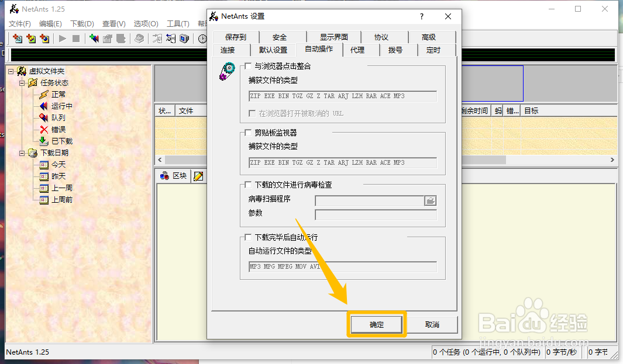The width and height of the screenshot is (623, 364).
Task: Toggle 在浏览器打开被取消的 URL checkbox
Action: click(252, 113)
